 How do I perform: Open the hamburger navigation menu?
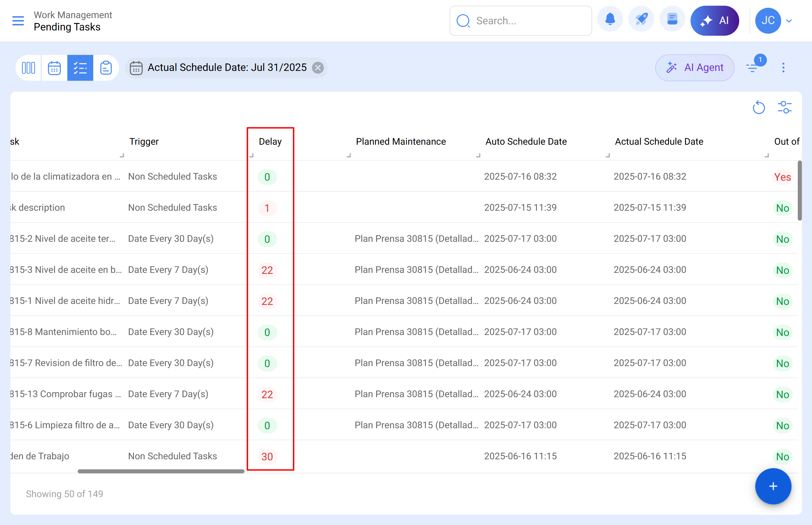click(18, 21)
